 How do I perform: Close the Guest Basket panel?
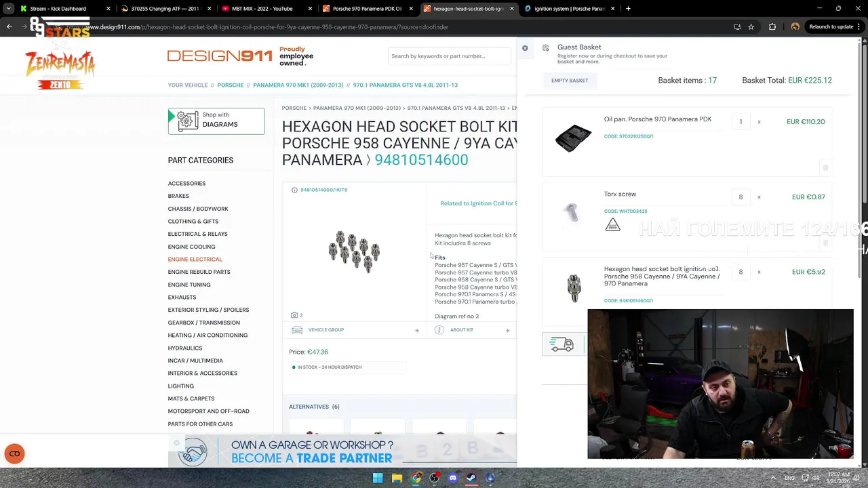(x=525, y=48)
